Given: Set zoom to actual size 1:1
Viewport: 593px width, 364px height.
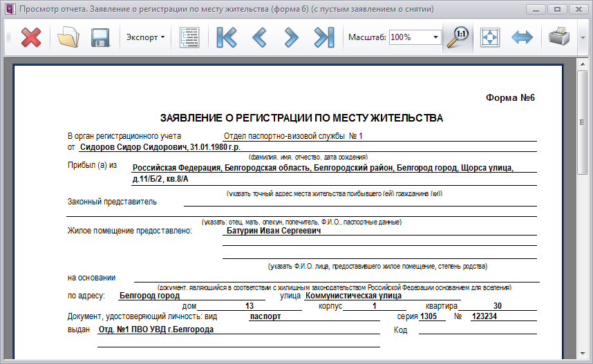Looking at the screenshot, I should [x=458, y=37].
